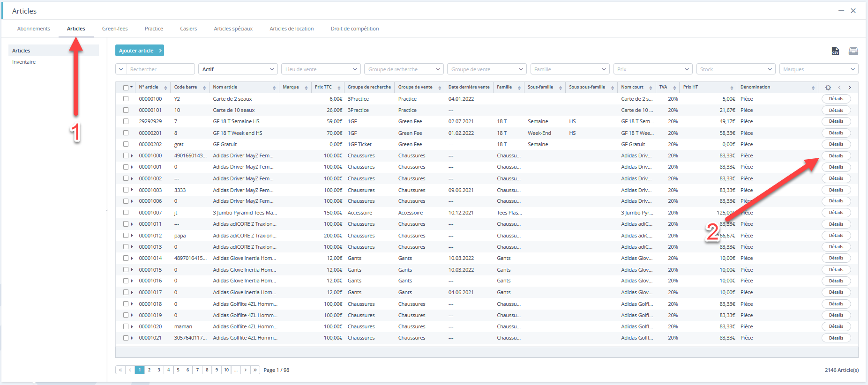Sort by Code barre column
This screenshot has width=868, height=385.
pos(204,88)
